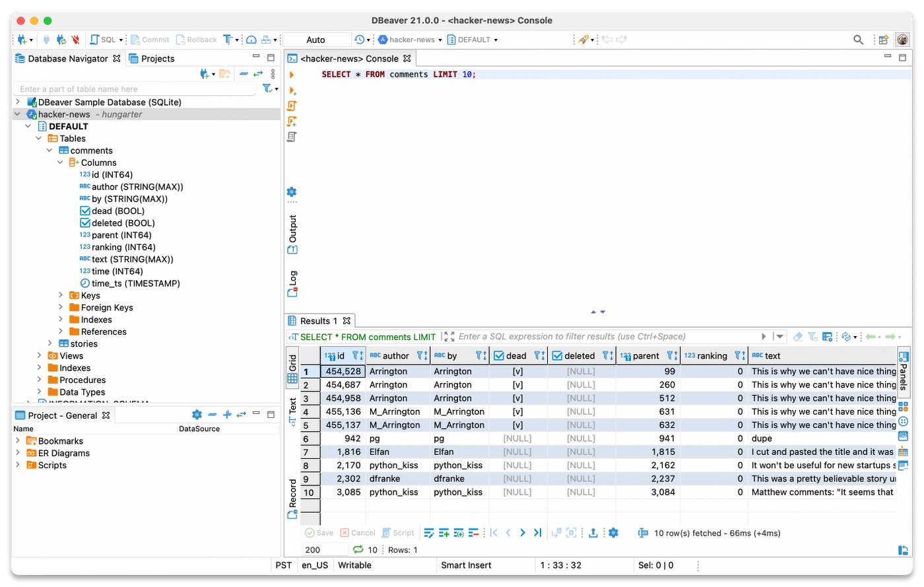
Task: Expand the Foreign Keys folder
Action: click(x=60, y=307)
